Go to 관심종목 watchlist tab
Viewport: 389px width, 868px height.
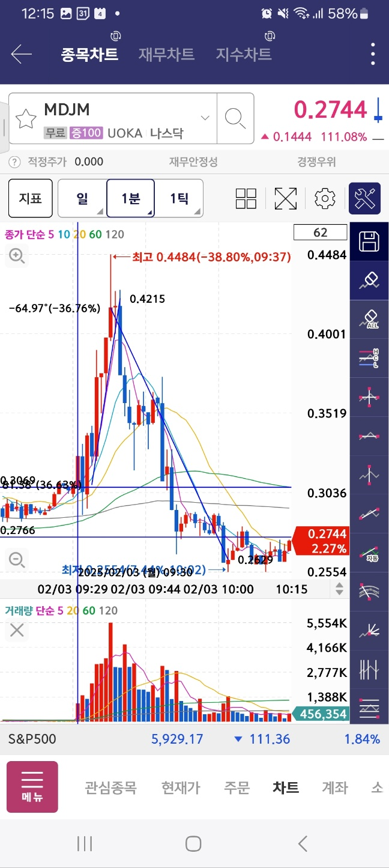click(x=110, y=788)
